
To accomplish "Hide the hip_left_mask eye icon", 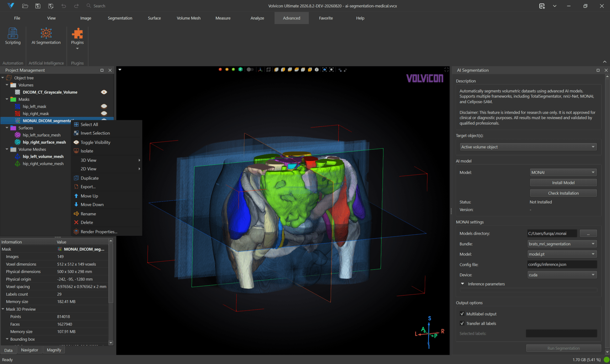I will coord(104,106).
